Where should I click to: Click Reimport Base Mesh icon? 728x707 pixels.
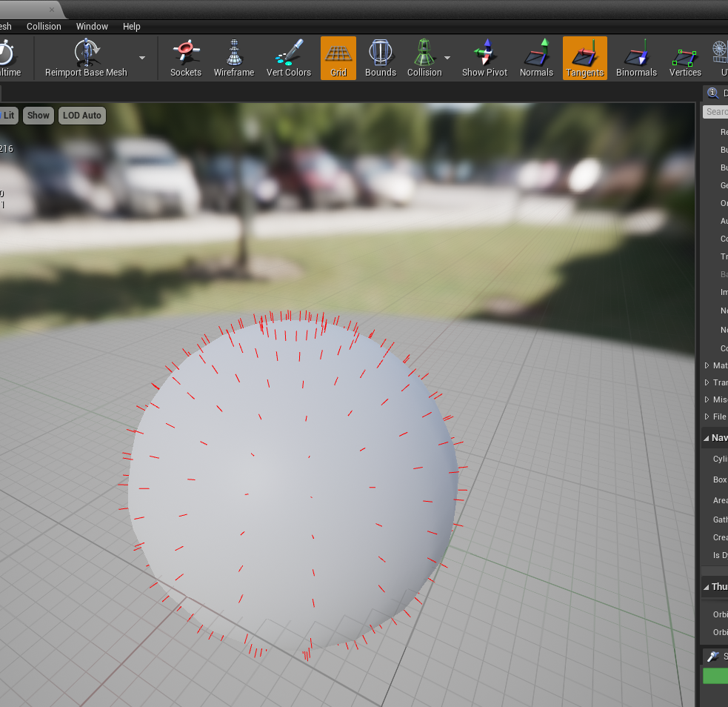click(87, 52)
